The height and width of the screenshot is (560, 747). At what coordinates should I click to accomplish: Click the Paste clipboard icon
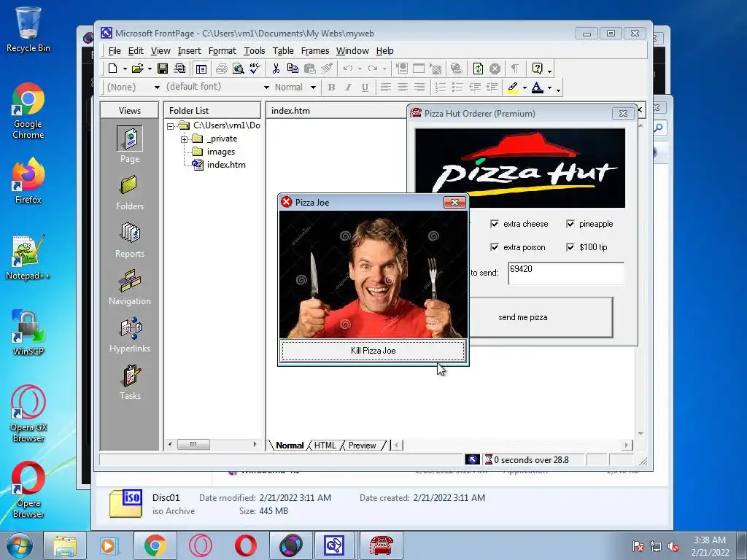(309, 69)
